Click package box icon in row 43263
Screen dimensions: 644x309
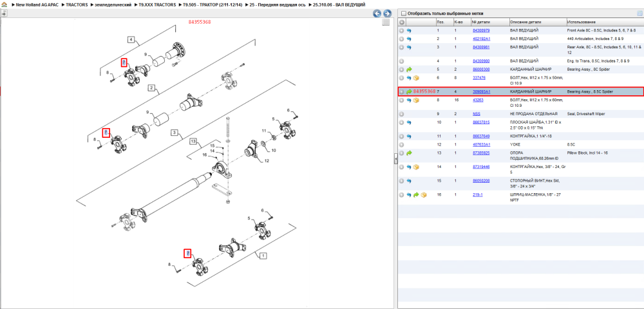tap(416, 100)
